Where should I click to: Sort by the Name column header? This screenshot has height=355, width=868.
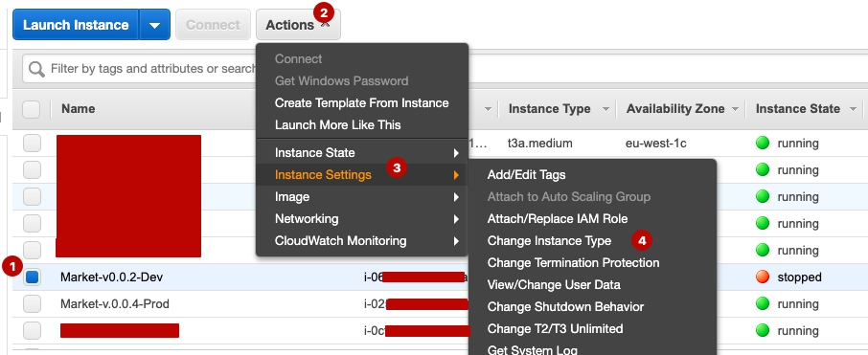(x=78, y=109)
